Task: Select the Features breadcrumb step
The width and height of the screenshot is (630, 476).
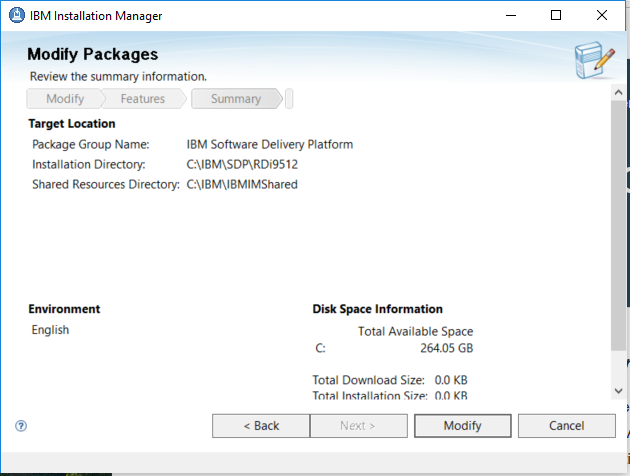Action: (143, 99)
